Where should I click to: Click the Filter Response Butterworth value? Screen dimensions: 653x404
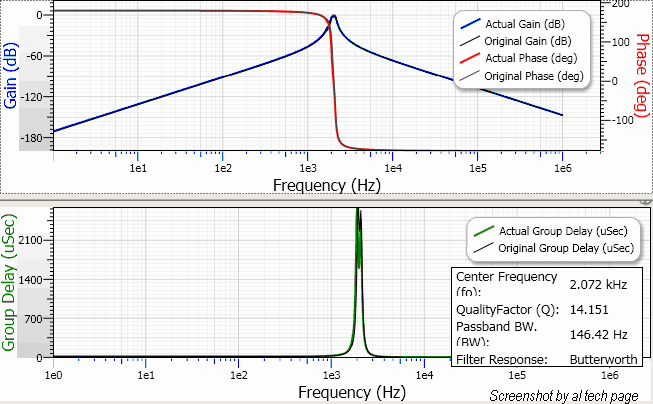pos(606,358)
